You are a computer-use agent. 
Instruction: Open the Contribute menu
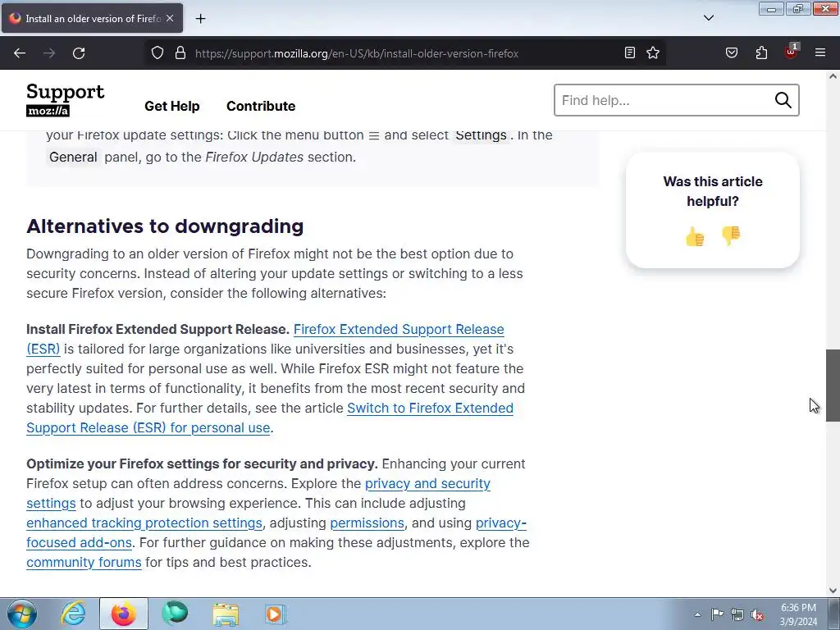pyautogui.click(x=261, y=106)
